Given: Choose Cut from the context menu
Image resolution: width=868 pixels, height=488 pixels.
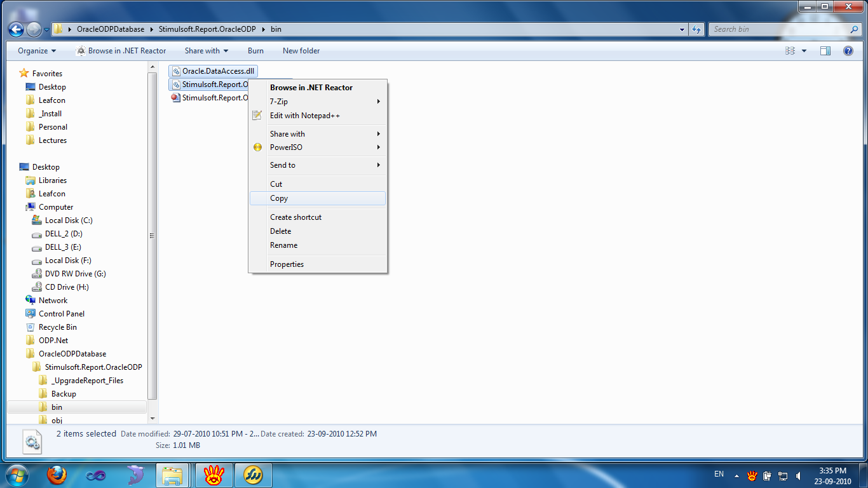Looking at the screenshot, I should [318, 184].
